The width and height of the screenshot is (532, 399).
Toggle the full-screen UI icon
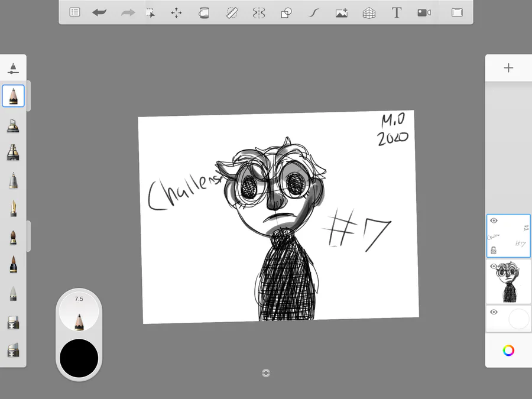(x=457, y=12)
